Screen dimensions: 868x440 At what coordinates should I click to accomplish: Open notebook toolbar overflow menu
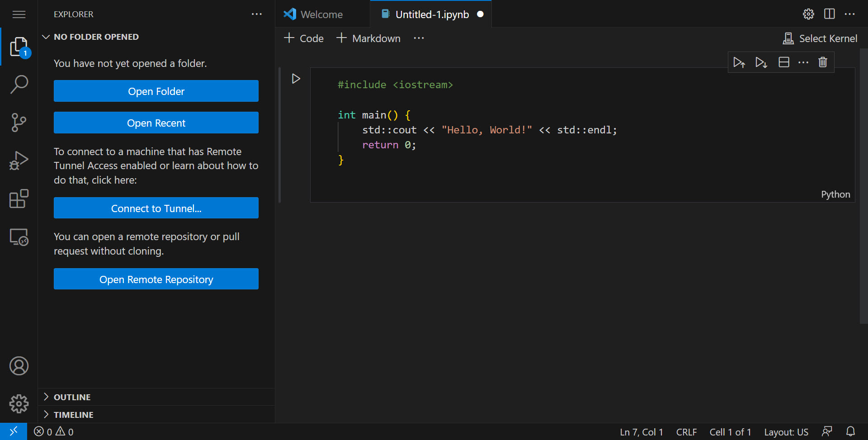(x=419, y=38)
